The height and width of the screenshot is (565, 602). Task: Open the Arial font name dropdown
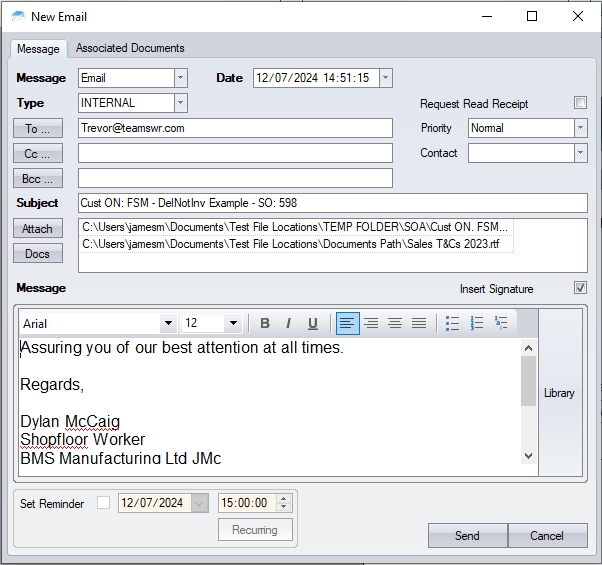click(167, 323)
